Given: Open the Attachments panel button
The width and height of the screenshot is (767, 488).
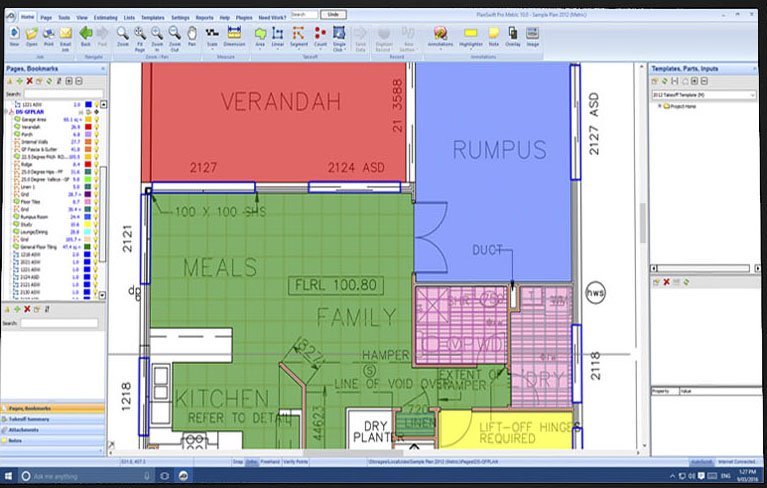Looking at the screenshot, I should click(x=53, y=430).
